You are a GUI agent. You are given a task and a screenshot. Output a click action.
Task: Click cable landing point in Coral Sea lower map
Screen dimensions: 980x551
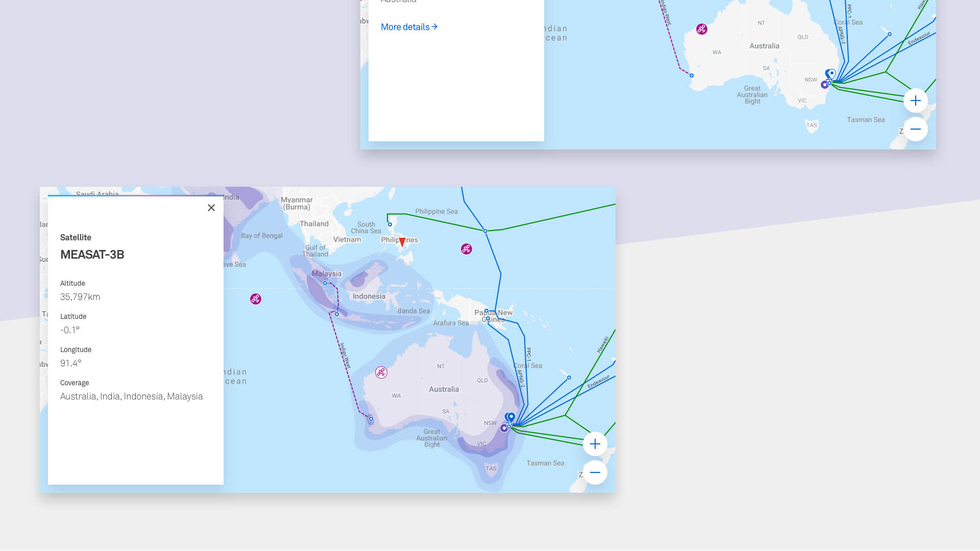click(569, 378)
